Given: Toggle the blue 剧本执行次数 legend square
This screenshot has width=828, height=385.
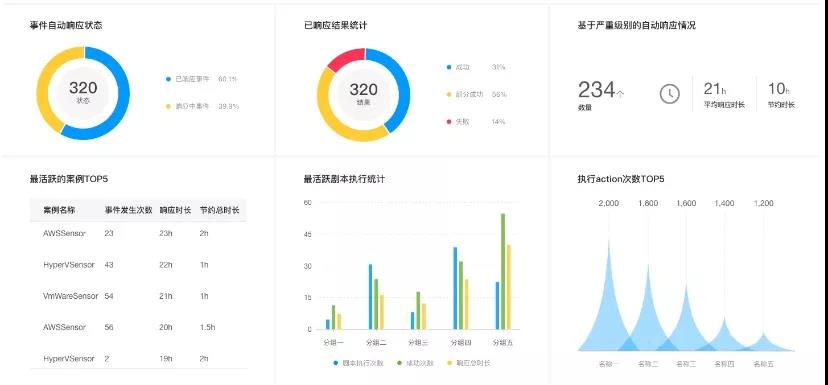Looking at the screenshot, I should 336,363.
